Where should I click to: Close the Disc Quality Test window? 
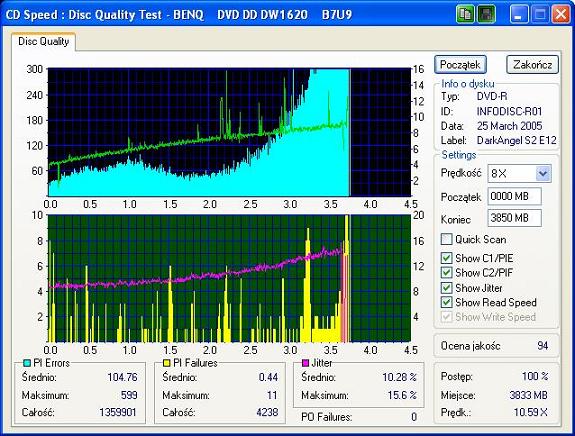coord(561,15)
